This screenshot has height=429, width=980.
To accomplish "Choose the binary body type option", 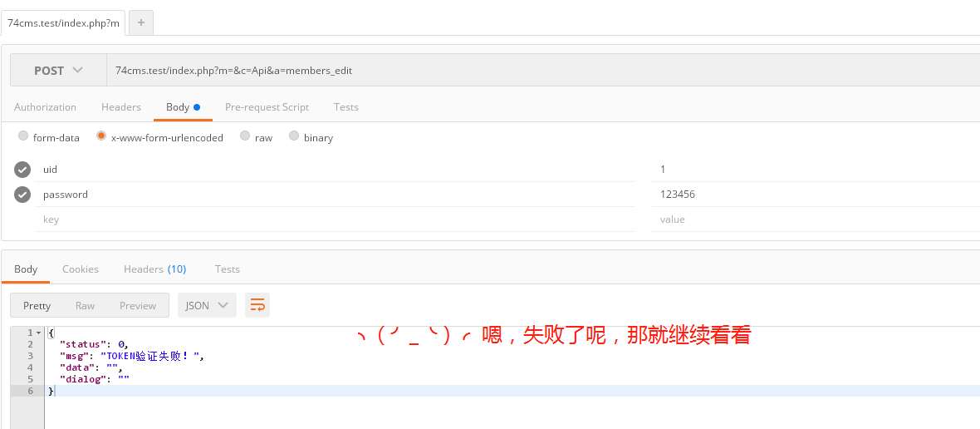I will (294, 136).
